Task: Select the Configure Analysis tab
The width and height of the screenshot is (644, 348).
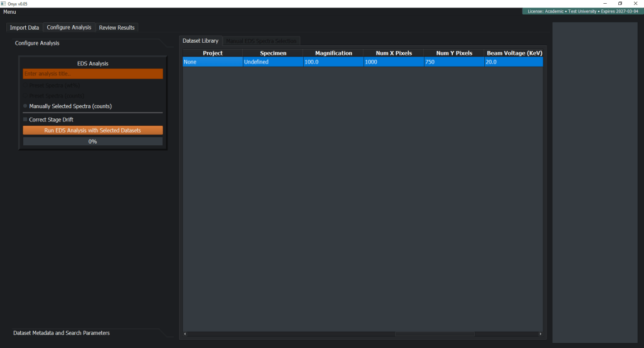Action: [69, 27]
